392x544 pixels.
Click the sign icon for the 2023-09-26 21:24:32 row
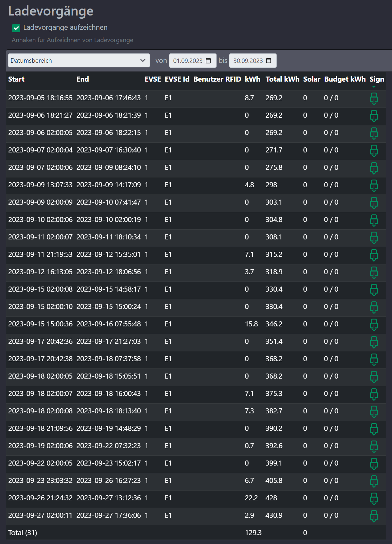[374, 499]
